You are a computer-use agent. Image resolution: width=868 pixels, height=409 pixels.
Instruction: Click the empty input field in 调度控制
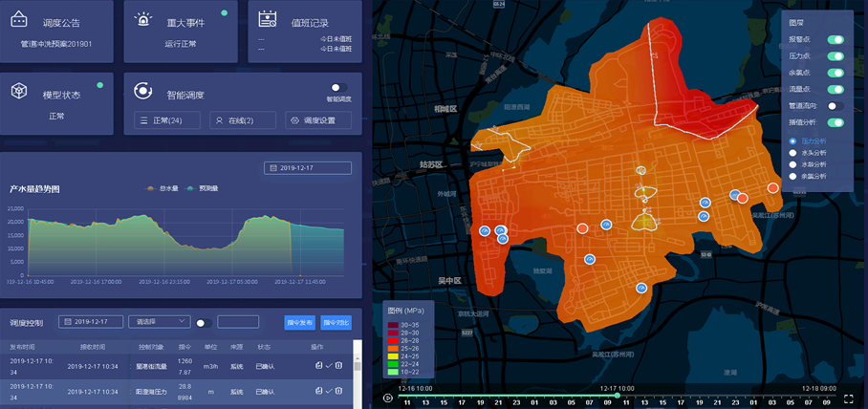pyautogui.click(x=238, y=321)
